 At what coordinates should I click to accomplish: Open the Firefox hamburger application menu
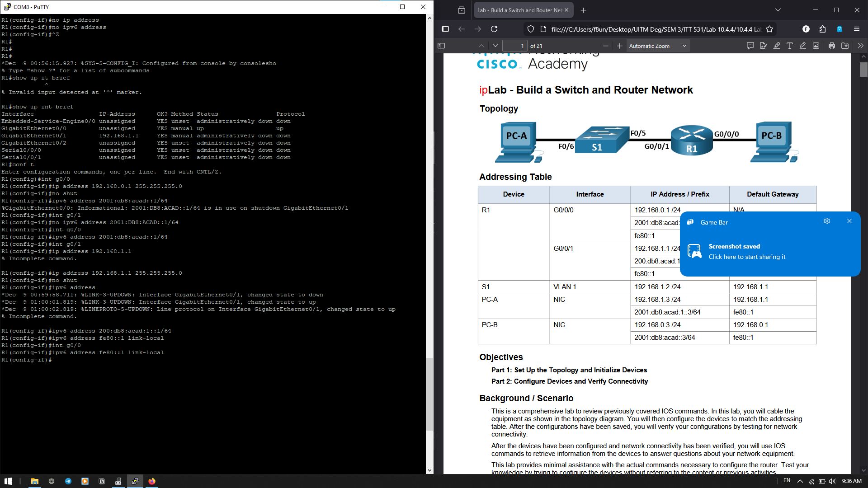tap(857, 29)
